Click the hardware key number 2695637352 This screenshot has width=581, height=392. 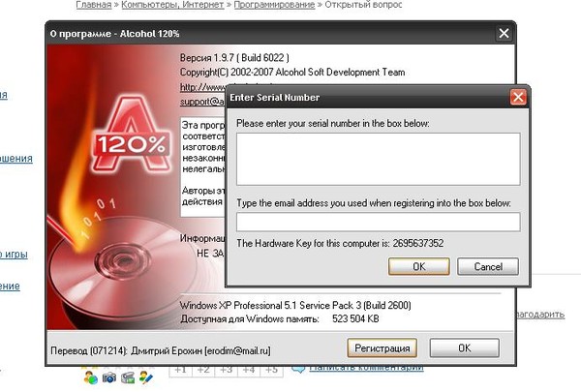coord(418,243)
